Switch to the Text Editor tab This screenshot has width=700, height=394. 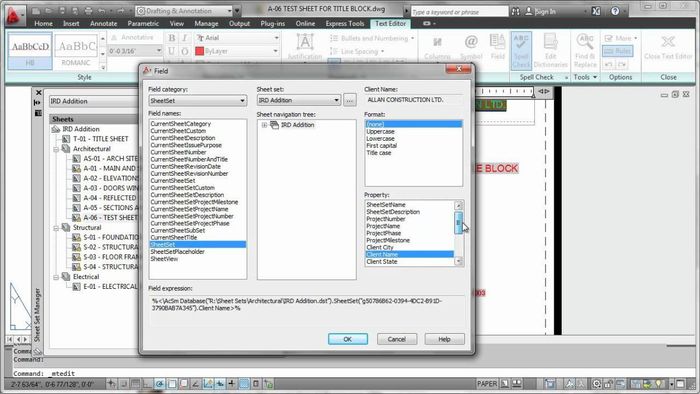[390, 24]
